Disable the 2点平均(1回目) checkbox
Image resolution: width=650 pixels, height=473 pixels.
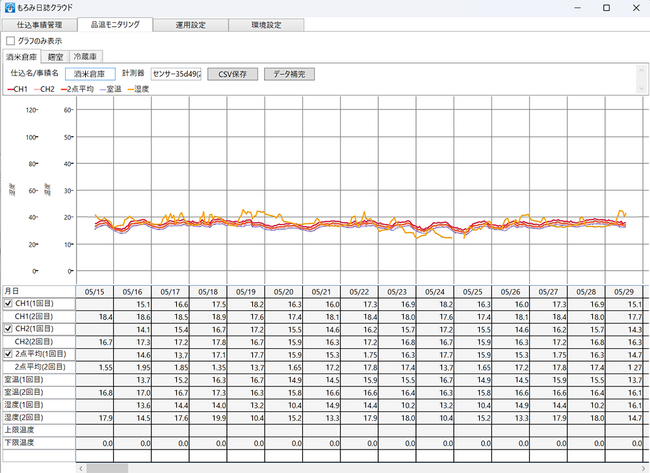[10, 354]
